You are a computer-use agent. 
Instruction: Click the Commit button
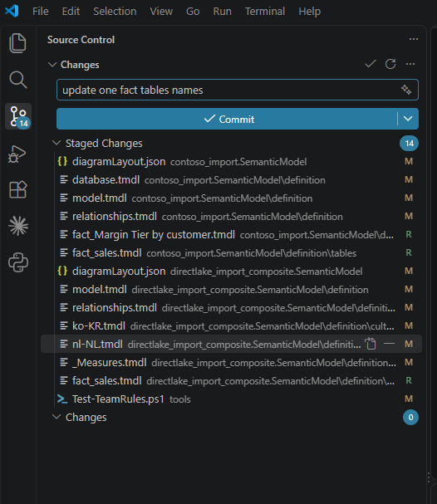pos(227,119)
